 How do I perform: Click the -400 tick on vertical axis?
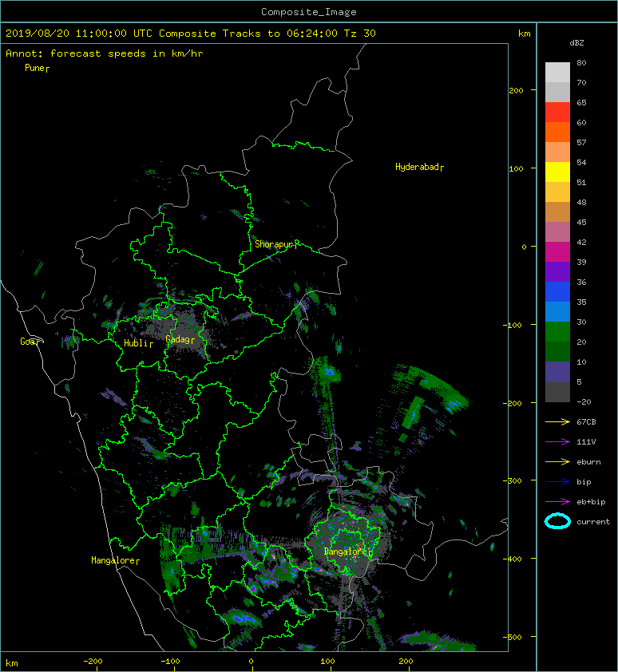pyautogui.click(x=512, y=559)
